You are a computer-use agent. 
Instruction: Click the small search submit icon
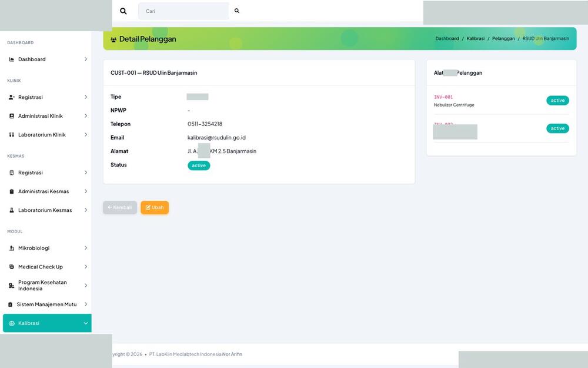click(x=236, y=11)
